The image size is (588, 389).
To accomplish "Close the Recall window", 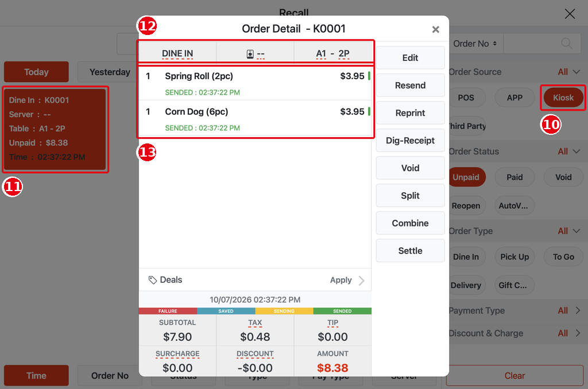I will [570, 14].
